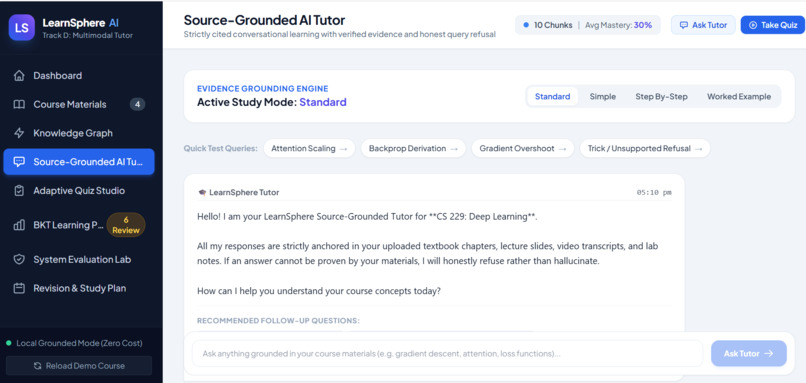
Task: Select Source-Grounded AI Tutor sidebar item
Action: 79,162
